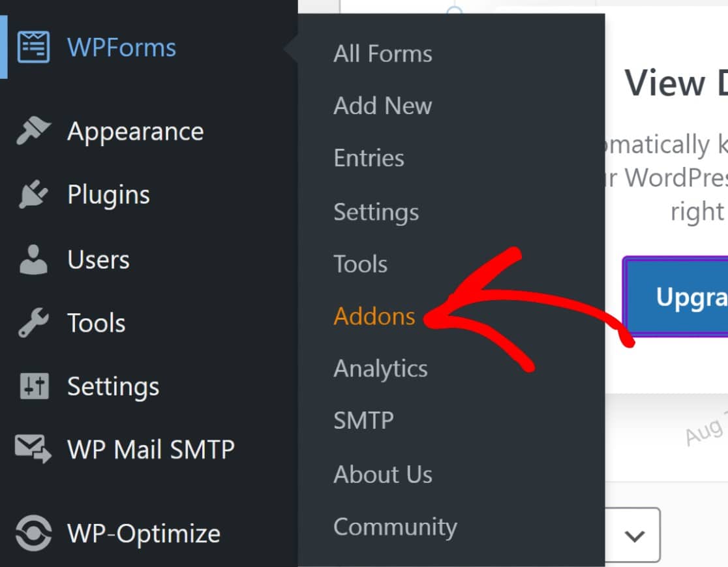
Task: Open All Forms in WPForms submenu
Action: (x=383, y=54)
